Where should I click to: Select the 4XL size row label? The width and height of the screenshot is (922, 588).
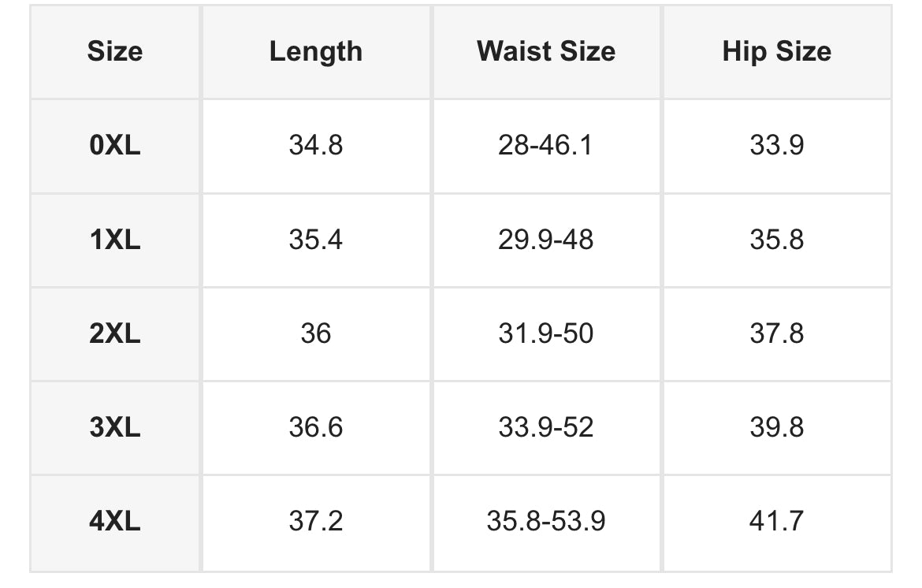(x=115, y=521)
